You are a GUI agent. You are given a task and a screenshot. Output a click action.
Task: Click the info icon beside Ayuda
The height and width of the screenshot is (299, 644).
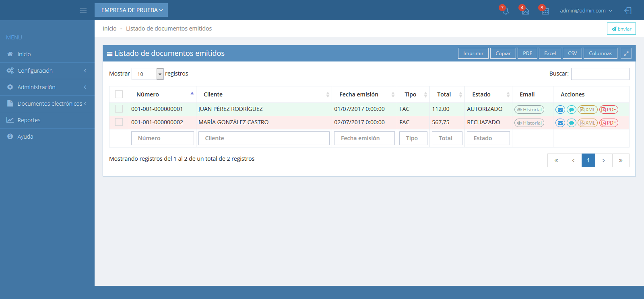[x=10, y=136]
